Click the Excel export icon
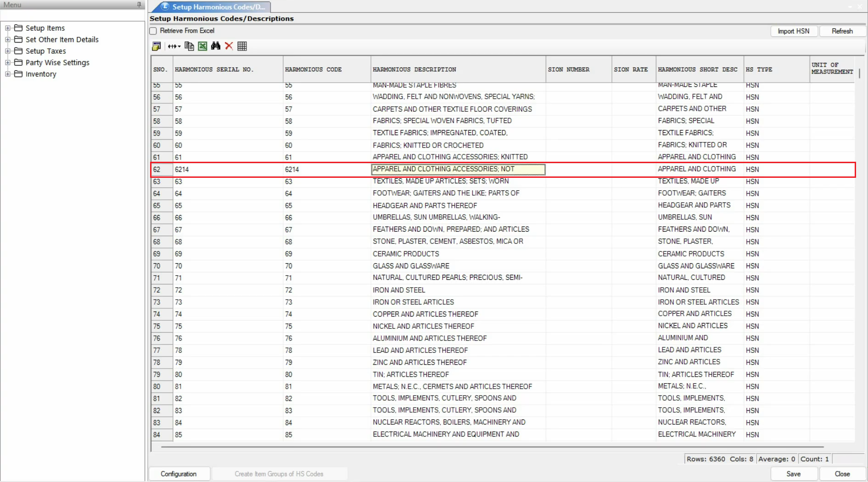The height and width of the screenshot is (482, 868). (202, 46)
